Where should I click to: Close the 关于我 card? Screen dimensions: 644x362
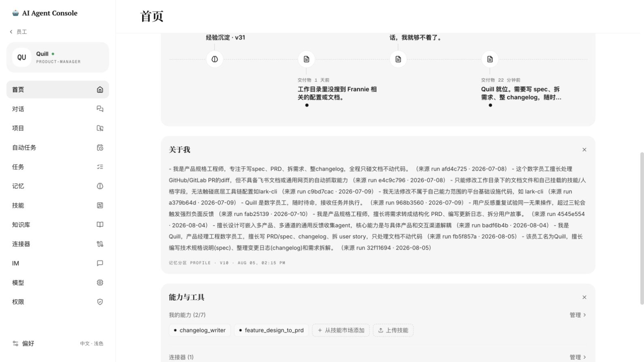click(x=584, y=150)
